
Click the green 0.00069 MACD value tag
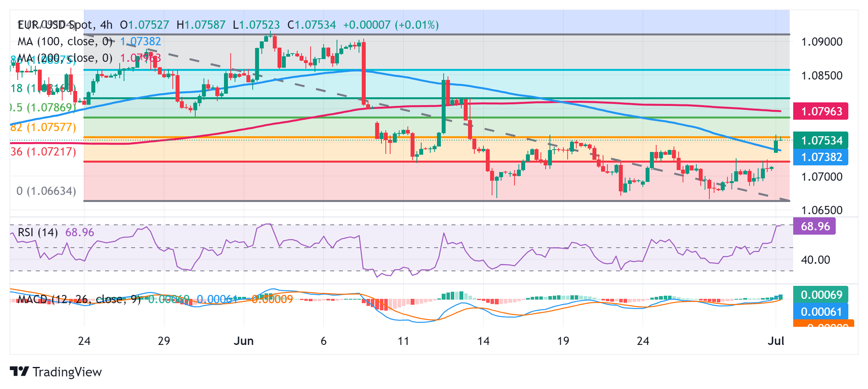pyautogui.click(x=822, y=295)
